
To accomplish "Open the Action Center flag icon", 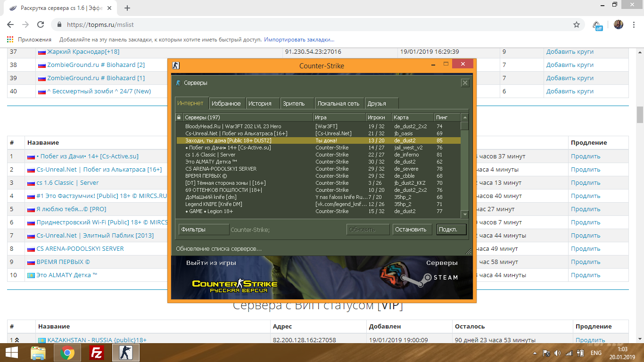I will pyautogui.click(x=546, y=353).
